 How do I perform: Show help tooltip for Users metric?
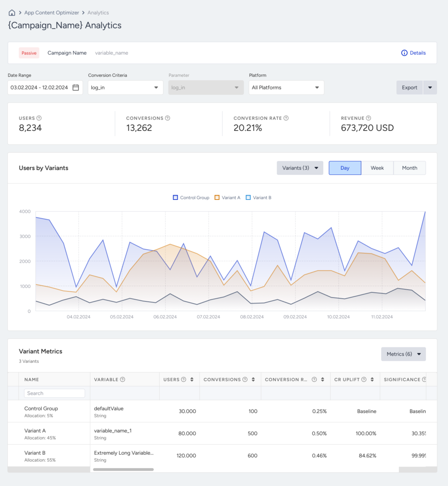point(39,118)
